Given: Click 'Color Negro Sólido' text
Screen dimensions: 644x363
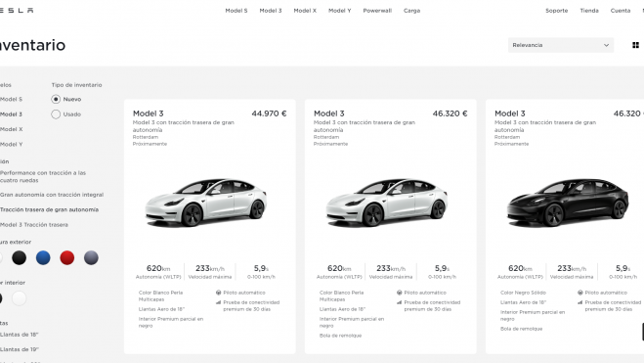Looking at the screenshot, I should click(523, 293).
